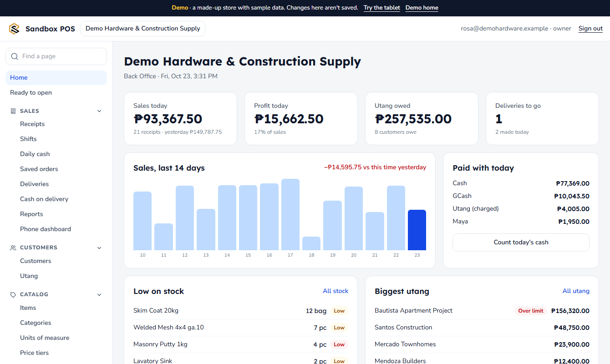Select the Utang owed card
The width and height of the screenshot is (610, 364).
[x=422, y=119]
